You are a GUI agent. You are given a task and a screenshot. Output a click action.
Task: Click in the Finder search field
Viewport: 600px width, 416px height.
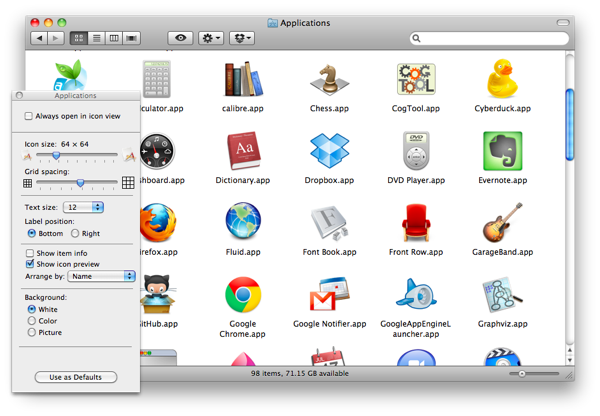click(489, 38)
